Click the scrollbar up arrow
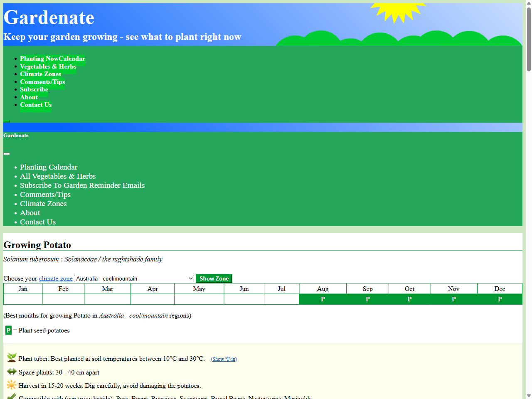The image size is (532, 399). click(x=529, y=3)
